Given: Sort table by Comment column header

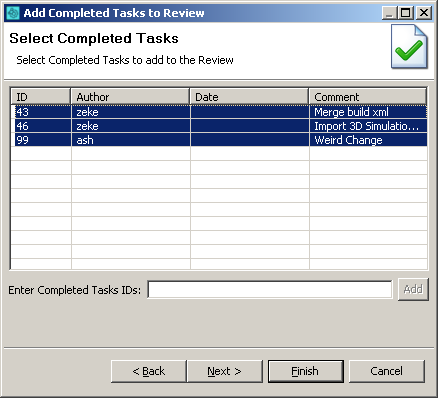Looking at the screenshot, I should (x=368, y=97).
